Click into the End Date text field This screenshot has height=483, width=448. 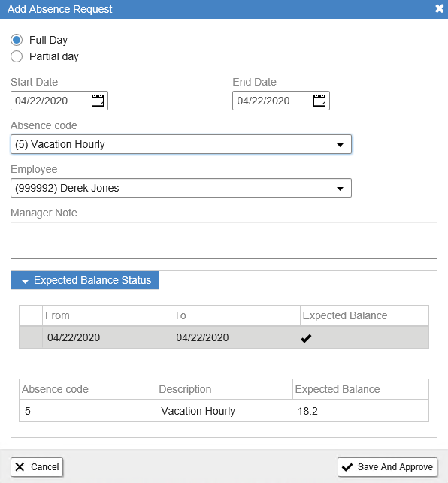click(273, 101)
